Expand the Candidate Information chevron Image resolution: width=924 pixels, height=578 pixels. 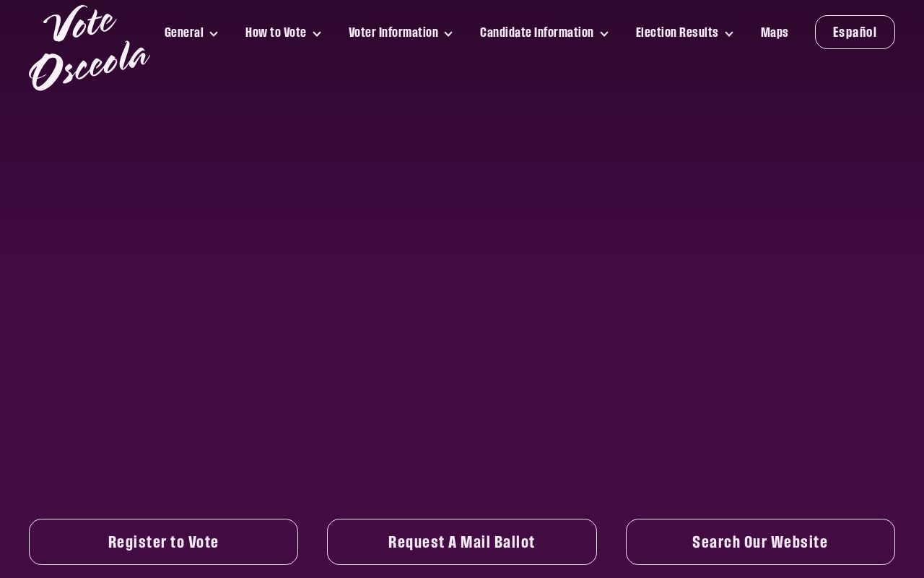click(604, 34)
